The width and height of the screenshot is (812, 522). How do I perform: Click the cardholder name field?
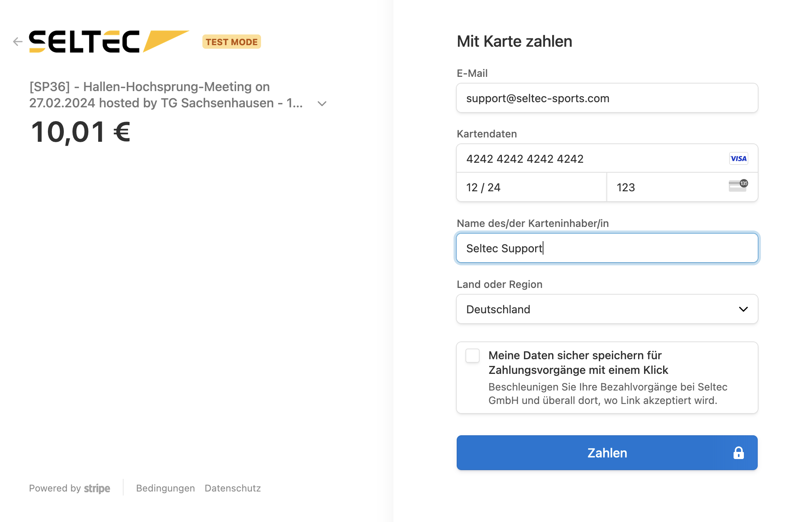pyautogui.click(x=607, y=248)
